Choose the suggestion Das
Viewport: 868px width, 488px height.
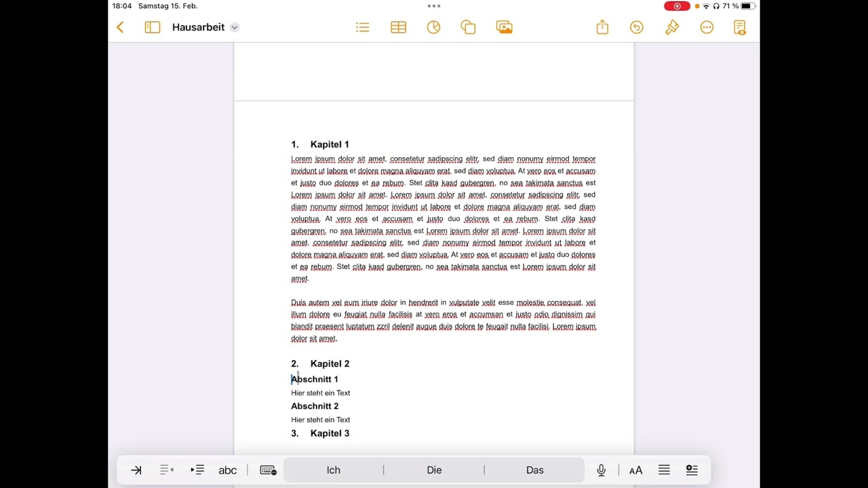(535, 470)
